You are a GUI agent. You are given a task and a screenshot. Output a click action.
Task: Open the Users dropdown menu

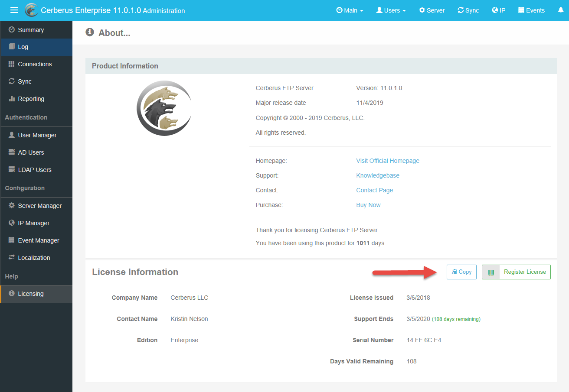pyautogui.click(x=391, y=10)
